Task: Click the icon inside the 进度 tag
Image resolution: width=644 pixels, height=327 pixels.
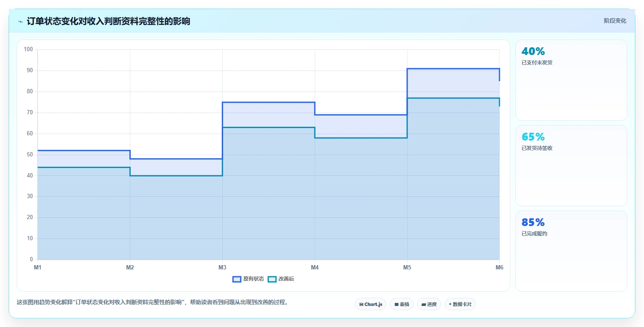Action: pos(423,304)
